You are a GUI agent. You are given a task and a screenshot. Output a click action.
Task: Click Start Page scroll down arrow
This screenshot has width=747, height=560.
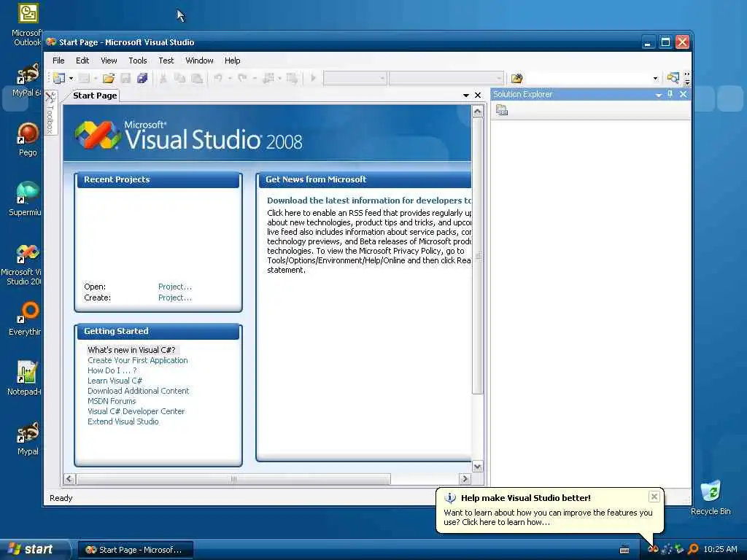click(x=477, y=466)
